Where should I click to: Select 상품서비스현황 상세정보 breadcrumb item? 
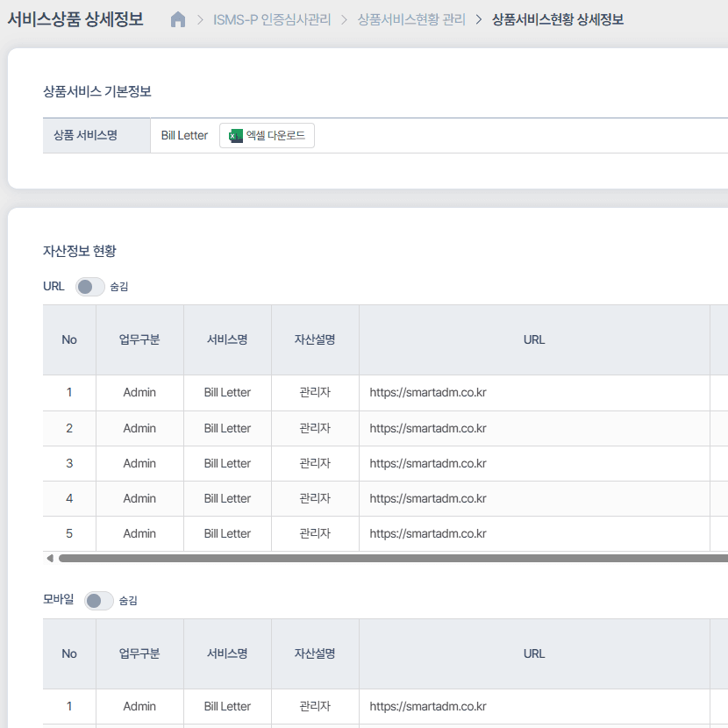tap(558, 19)
